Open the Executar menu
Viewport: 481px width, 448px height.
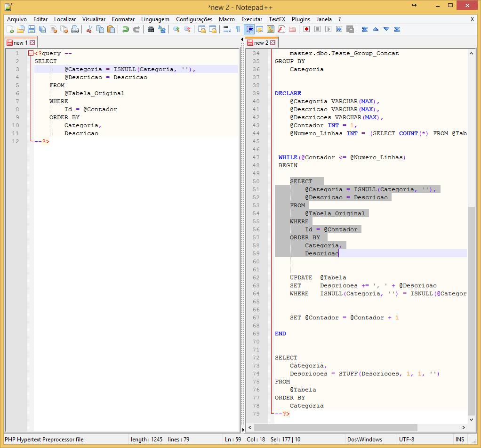pyautogui.click(x=252, y=19)
